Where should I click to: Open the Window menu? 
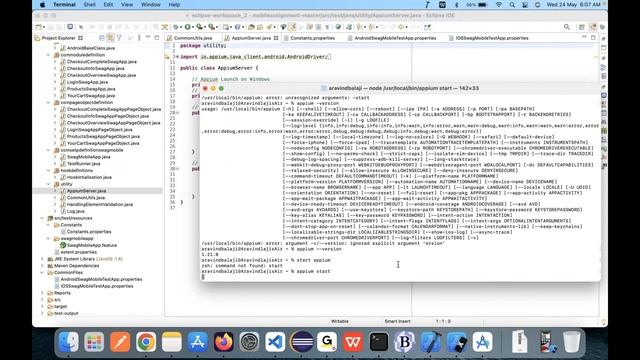pos(151,5)
